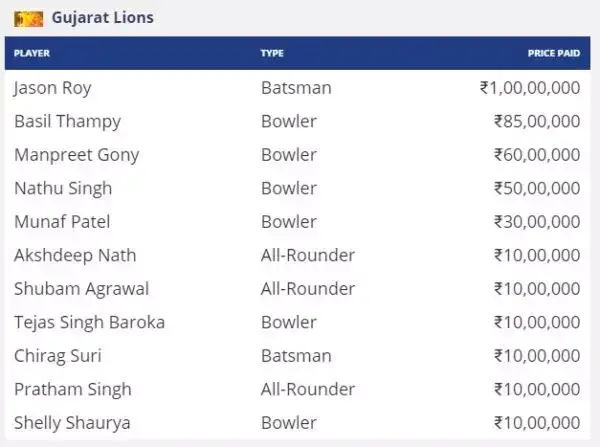Sort by the TYPE column header
Viewport: 600px width, 447px height.
click(272, 53)
